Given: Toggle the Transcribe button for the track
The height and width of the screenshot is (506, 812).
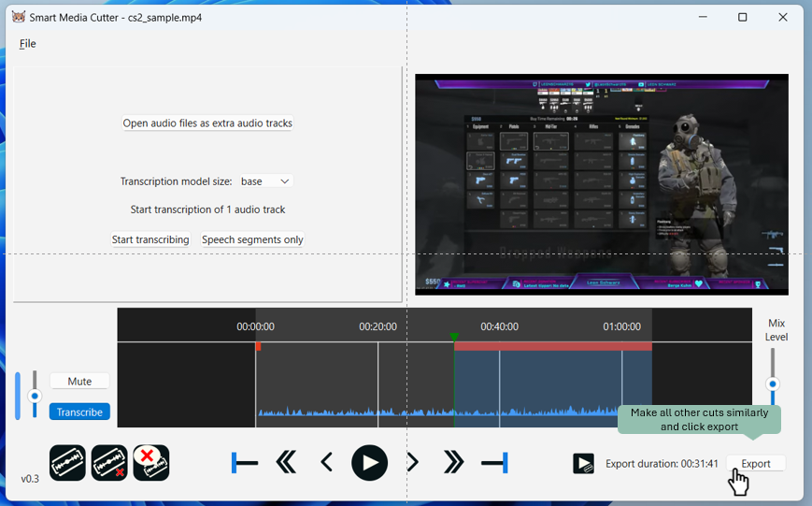Looking at the screenshot, I should (79, 412).
